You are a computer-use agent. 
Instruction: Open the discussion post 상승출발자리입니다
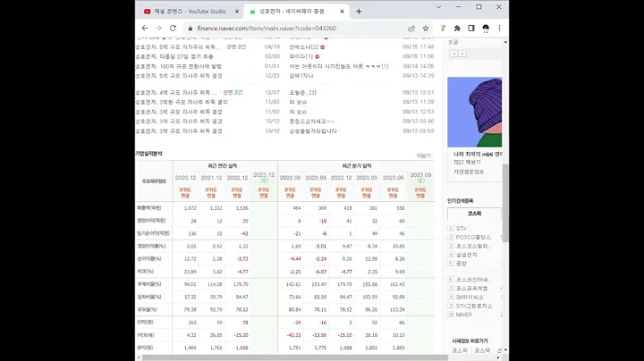pos(313,131)
